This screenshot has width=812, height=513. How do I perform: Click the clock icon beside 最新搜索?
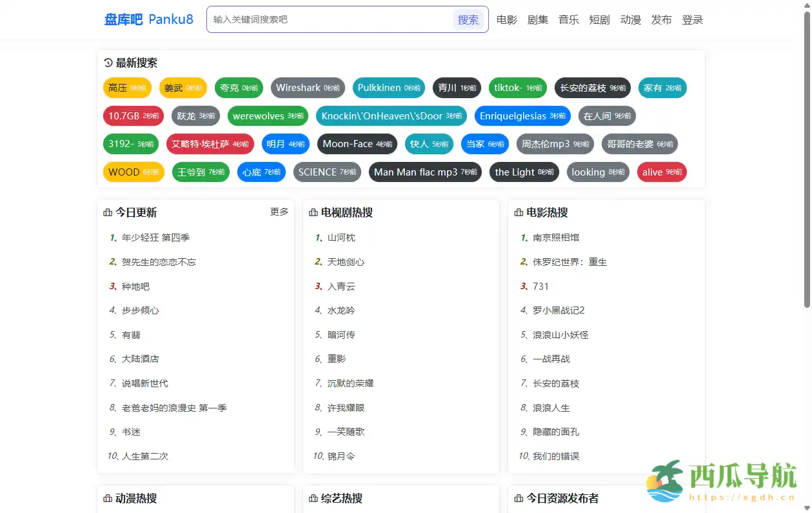[107, 63]
